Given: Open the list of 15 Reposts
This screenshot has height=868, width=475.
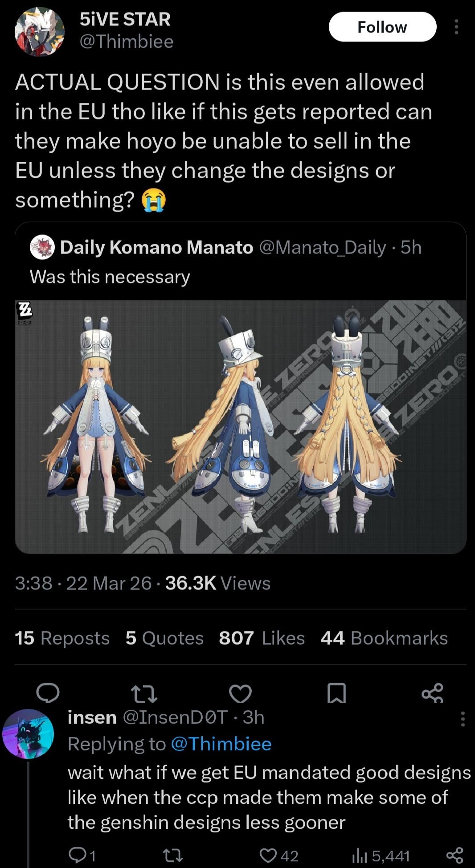Looking at the screenshot, I should pyautogui.click(x=62, y=638).
